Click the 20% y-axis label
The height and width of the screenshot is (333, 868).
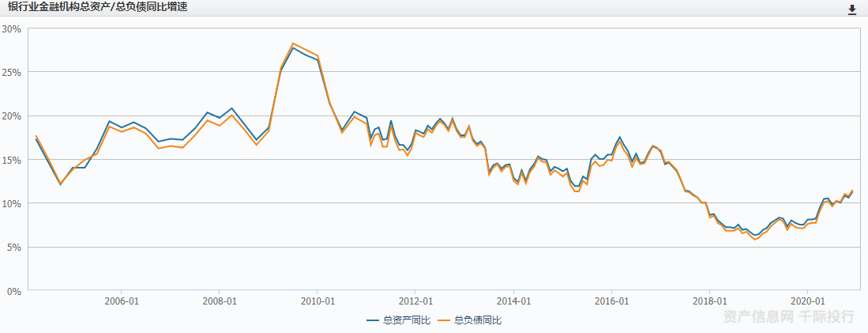tap(12, 116)
